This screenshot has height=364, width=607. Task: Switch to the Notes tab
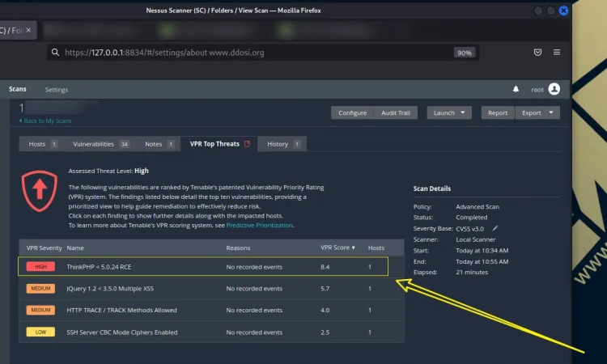[159, 144]
